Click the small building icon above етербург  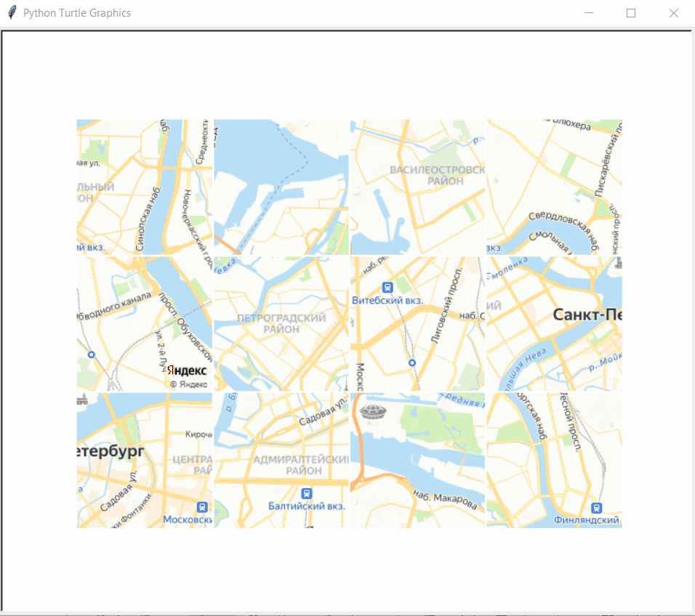click(x=82, y=400)
